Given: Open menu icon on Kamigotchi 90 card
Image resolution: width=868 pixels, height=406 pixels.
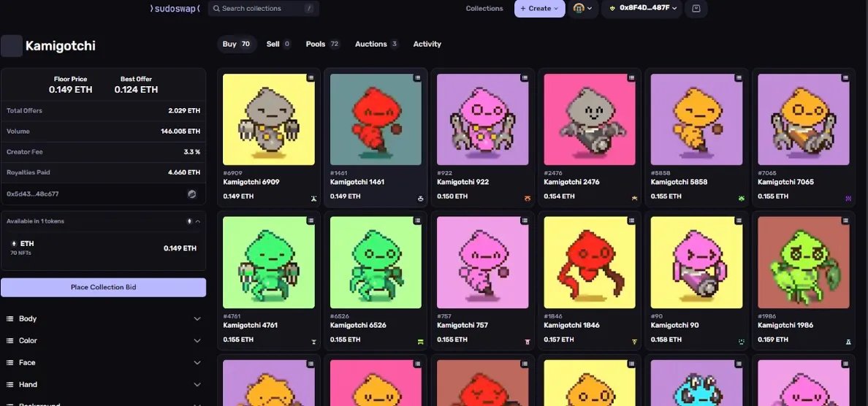Looking at the screenshot, I should pyautogui.click(x=739, y=221).
